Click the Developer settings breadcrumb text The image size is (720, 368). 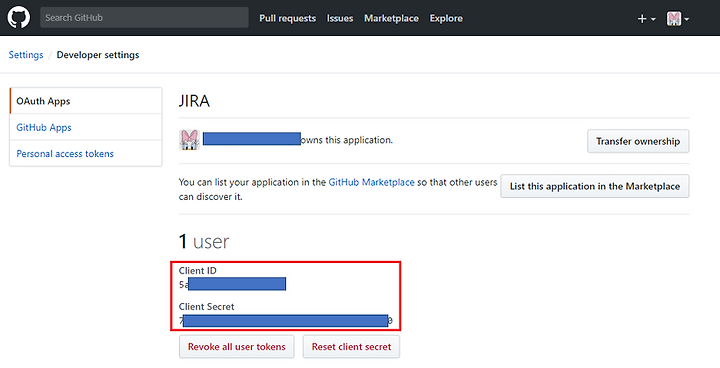[98, 55]
